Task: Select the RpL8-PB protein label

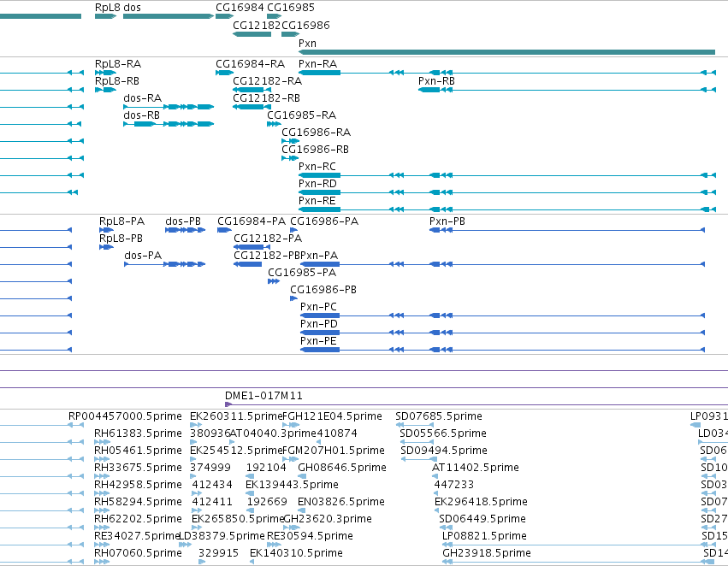Action: coord(121,239)
